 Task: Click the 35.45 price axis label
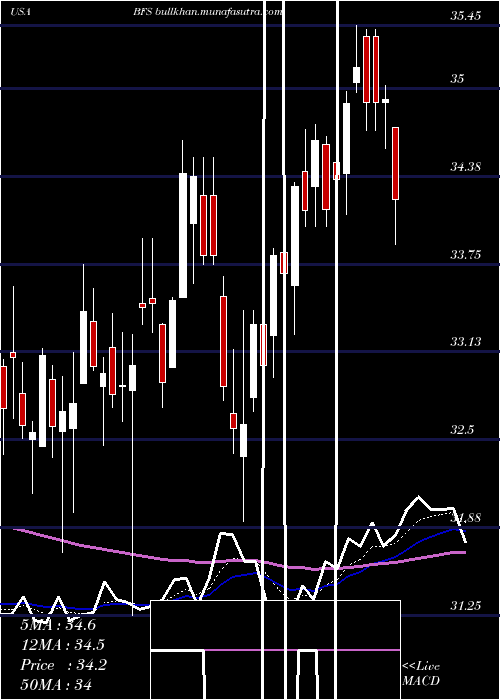tap(466, 16)
